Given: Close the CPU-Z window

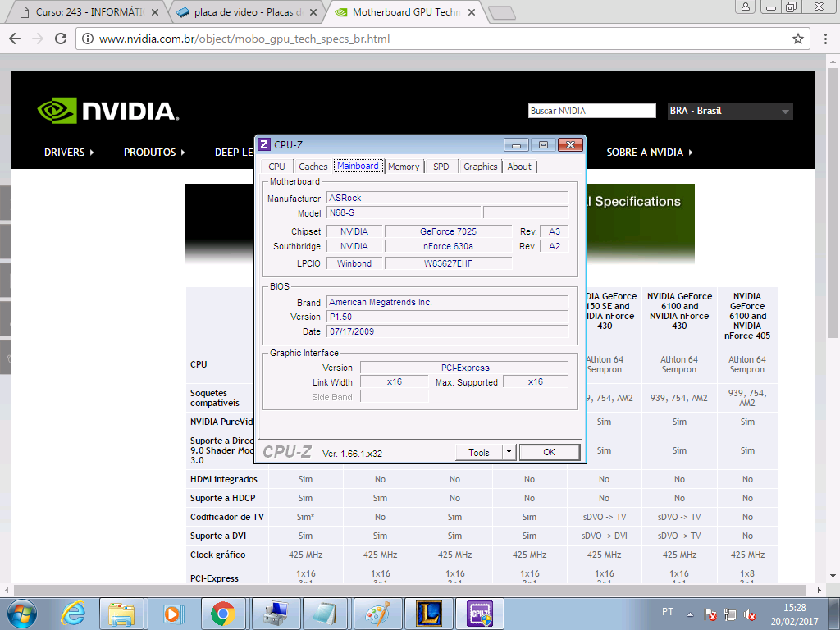Looking at the screenshot, I should [x=571, y=144].
